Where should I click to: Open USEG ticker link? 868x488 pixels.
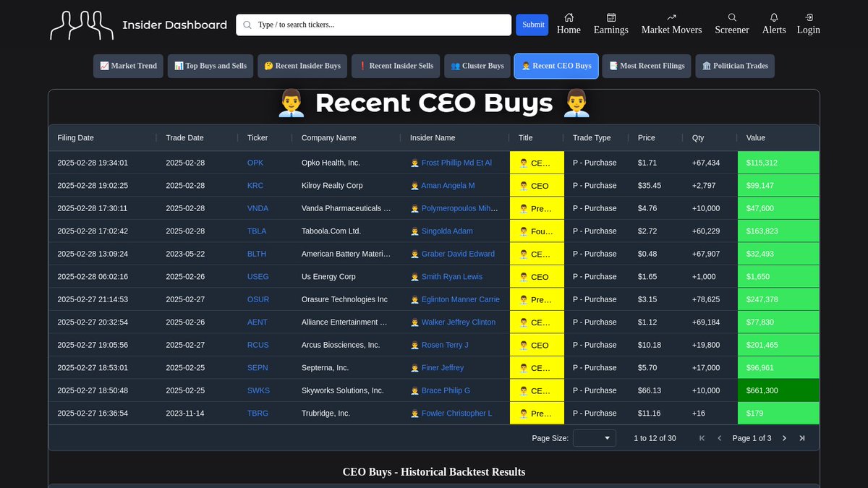tap(258, 277)
